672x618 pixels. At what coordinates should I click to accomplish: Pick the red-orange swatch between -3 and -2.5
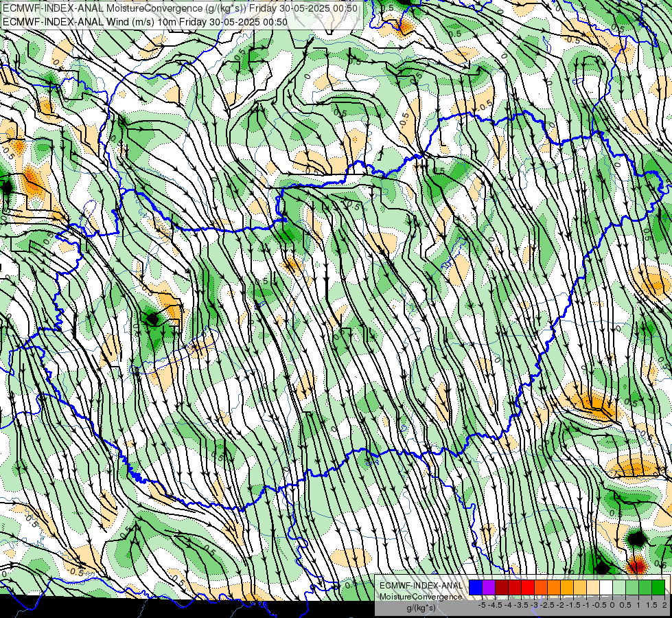541,587
